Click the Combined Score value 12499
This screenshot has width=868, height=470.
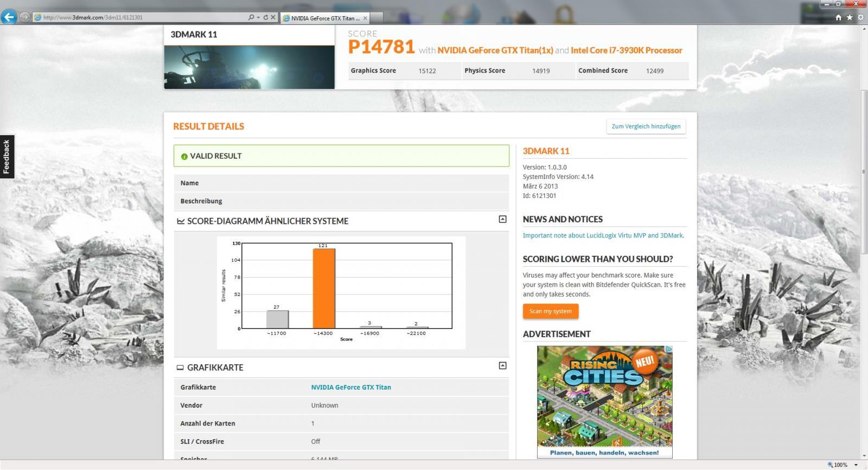tap(655, 71)
